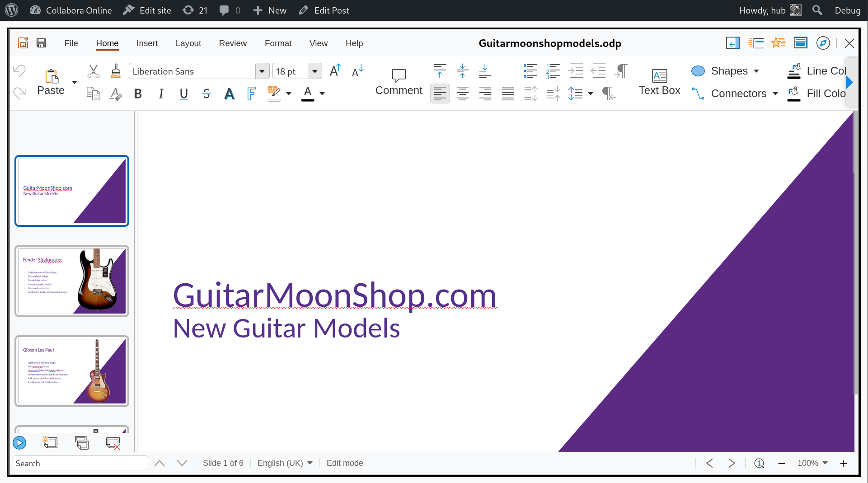Image resolution: width=868 pixels, height=483 pixels.
Task: Toggle left text alignment
Action: point(440,94)
